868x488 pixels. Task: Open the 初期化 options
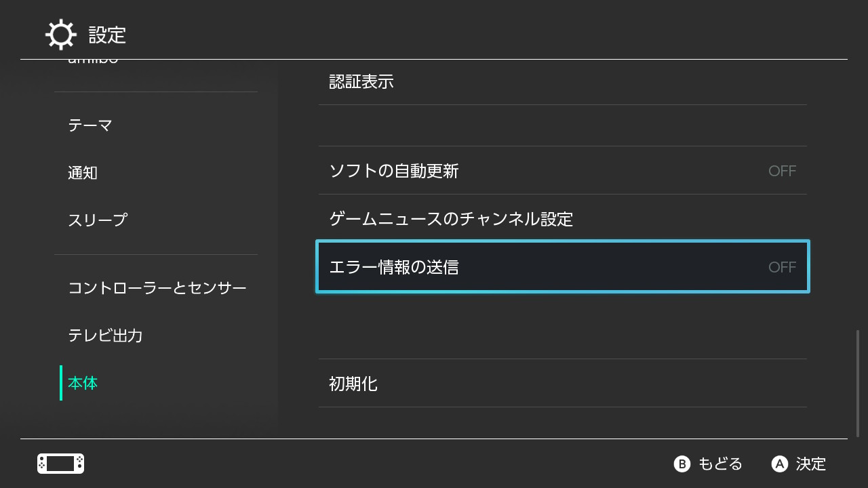[x=563, y=384]
